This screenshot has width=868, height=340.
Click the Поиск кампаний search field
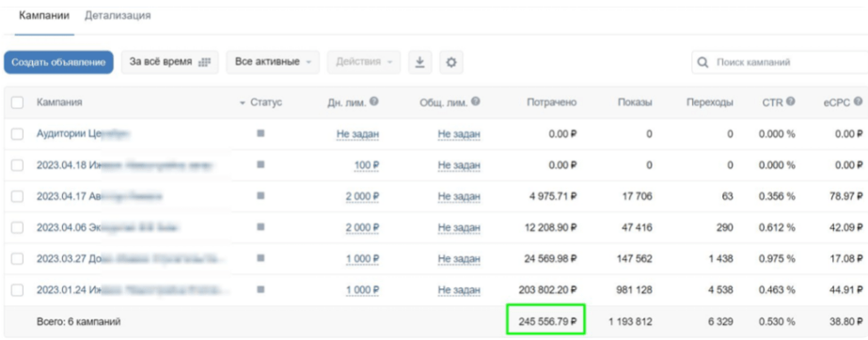coord(780,63)
